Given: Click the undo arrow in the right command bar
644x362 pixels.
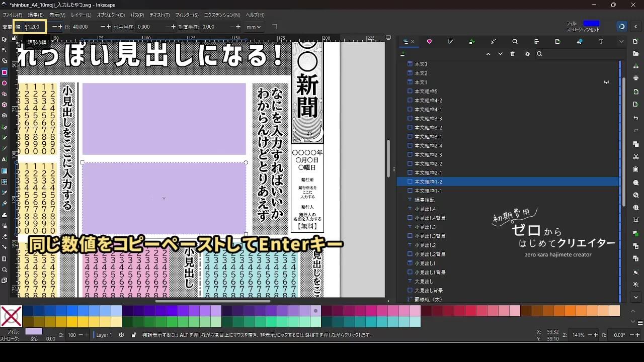Looking at the screenshot, I should [x=636, y=118].
